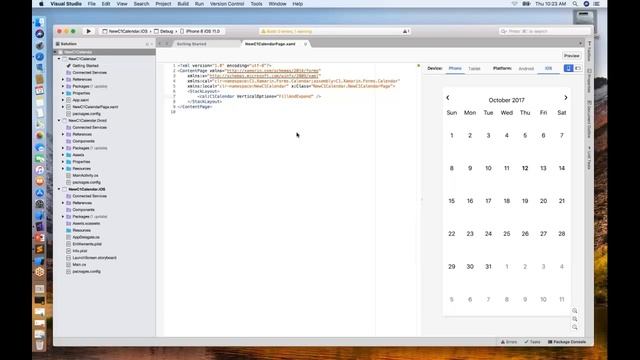Toggle the Preview button

coord(571,56)
